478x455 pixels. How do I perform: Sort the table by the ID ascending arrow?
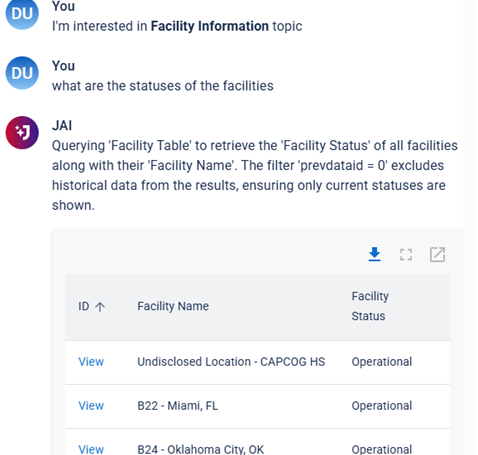click(100, 307)
